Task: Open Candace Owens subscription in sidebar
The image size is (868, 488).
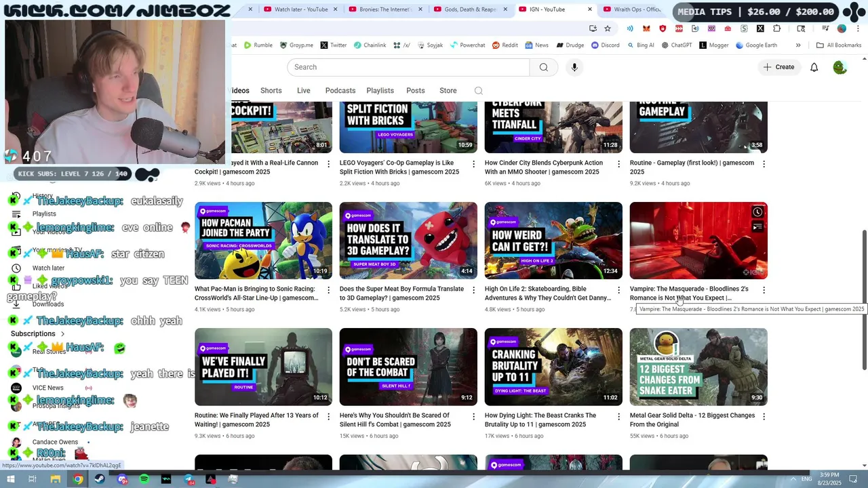Action: [55, 442]
